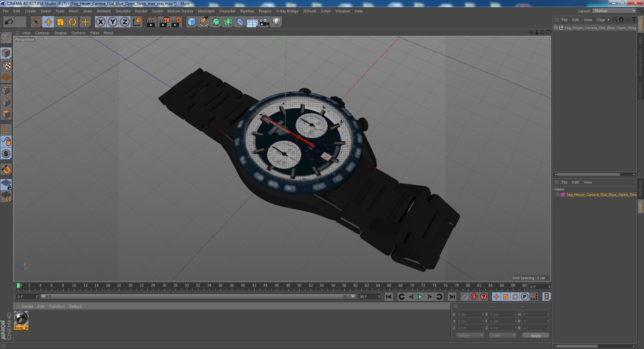Open the Bend deformer objects

click(240, 22)
